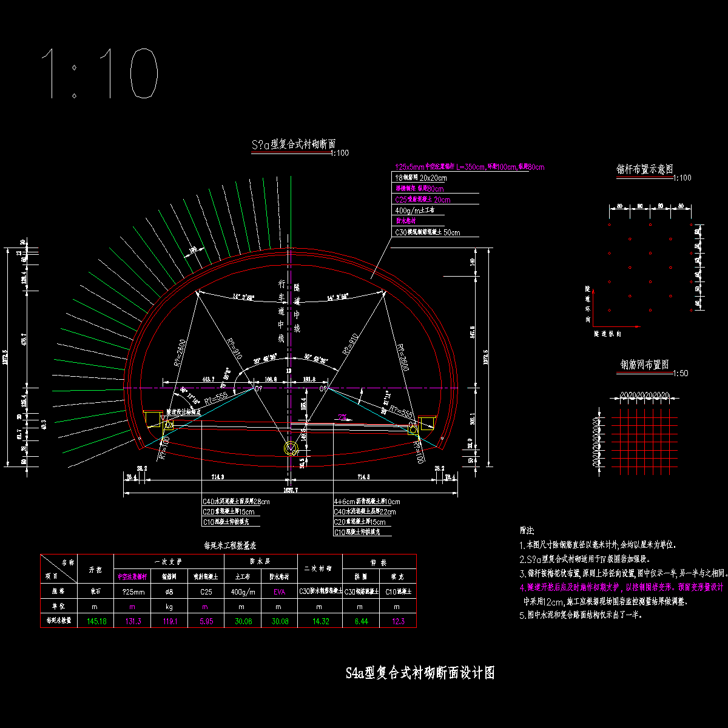Select left pavement note ending "28cm"

click(x=236, y=502)
